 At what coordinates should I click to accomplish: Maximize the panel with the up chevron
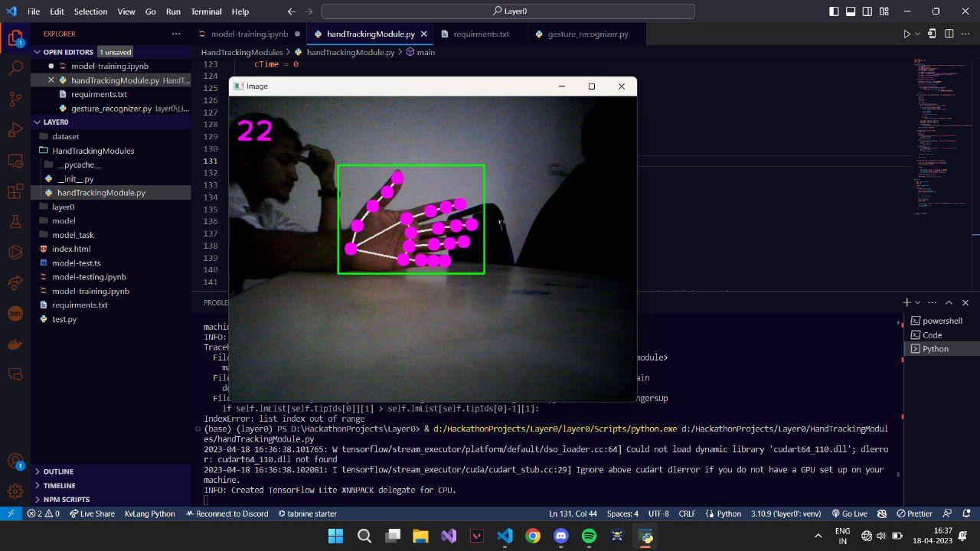coord(949,302)
